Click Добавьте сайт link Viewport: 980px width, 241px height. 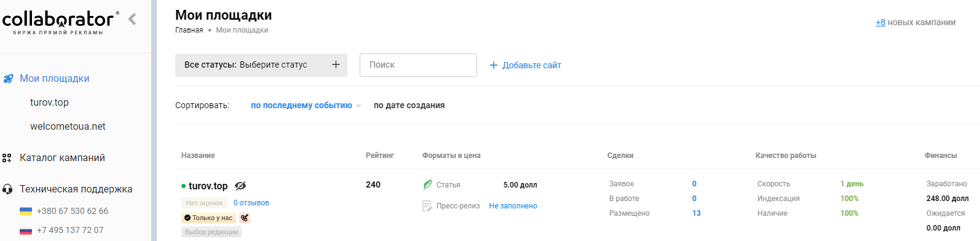532,65
